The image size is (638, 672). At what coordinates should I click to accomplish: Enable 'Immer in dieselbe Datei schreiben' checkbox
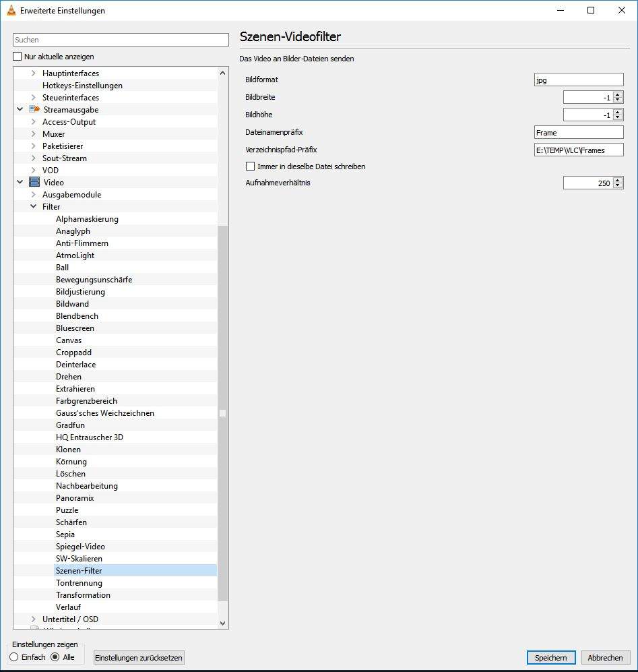click(251, 166)
